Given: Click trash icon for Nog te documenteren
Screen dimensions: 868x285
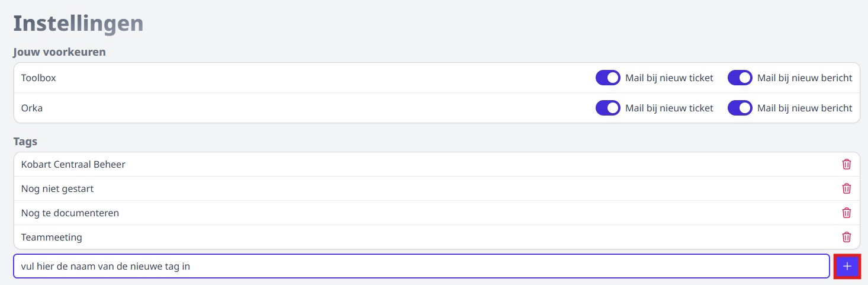Looking at the screenshot, I should pyautogui.click(x=847, y=213).
